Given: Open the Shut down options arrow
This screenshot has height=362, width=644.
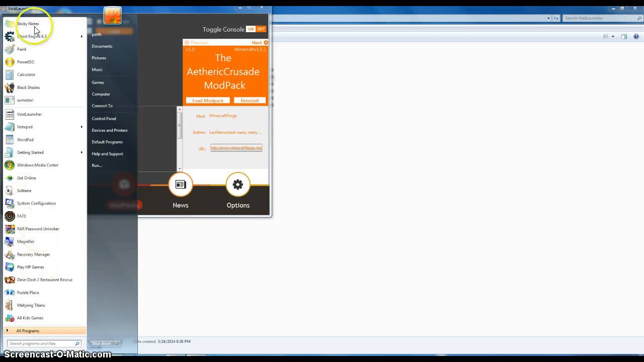Looking at the screenshot, I should 117,343.
